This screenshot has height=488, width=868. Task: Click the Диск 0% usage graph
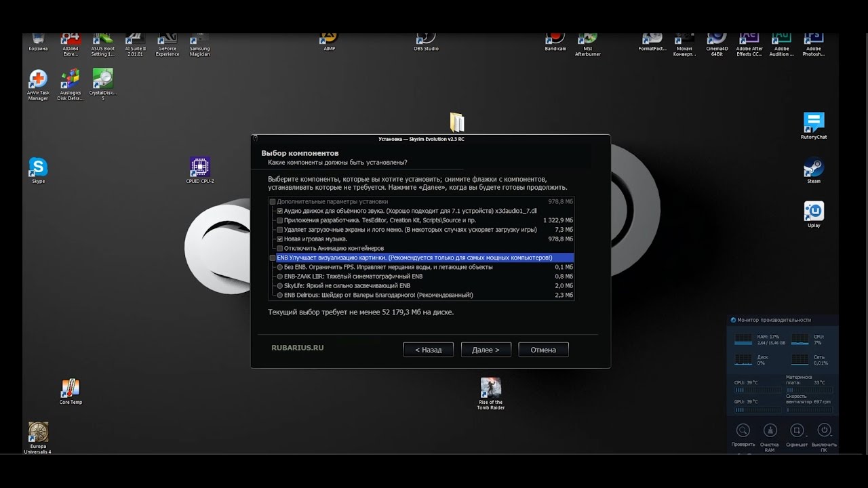point(743,359)
